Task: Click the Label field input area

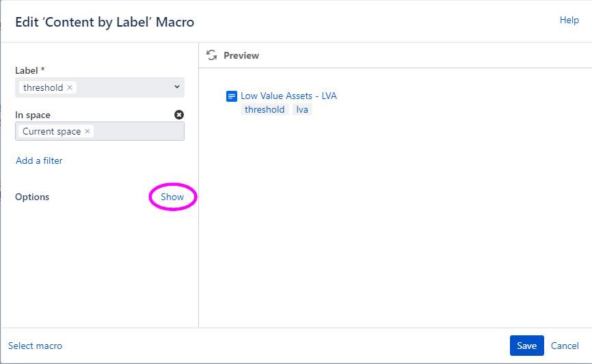Action: (100, 87)
